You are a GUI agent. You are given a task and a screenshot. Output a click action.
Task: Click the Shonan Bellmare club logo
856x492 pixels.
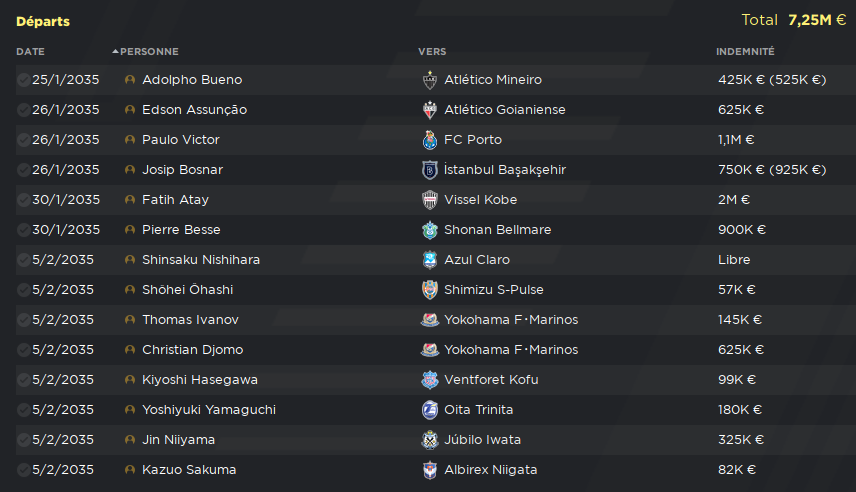pyautogui.click(x=430, y=230)
